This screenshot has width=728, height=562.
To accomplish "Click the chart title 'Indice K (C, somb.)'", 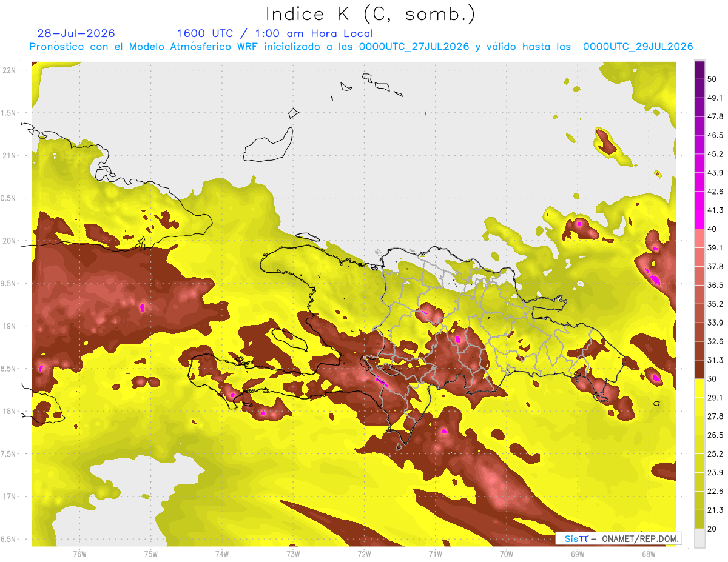I will 370,14.
